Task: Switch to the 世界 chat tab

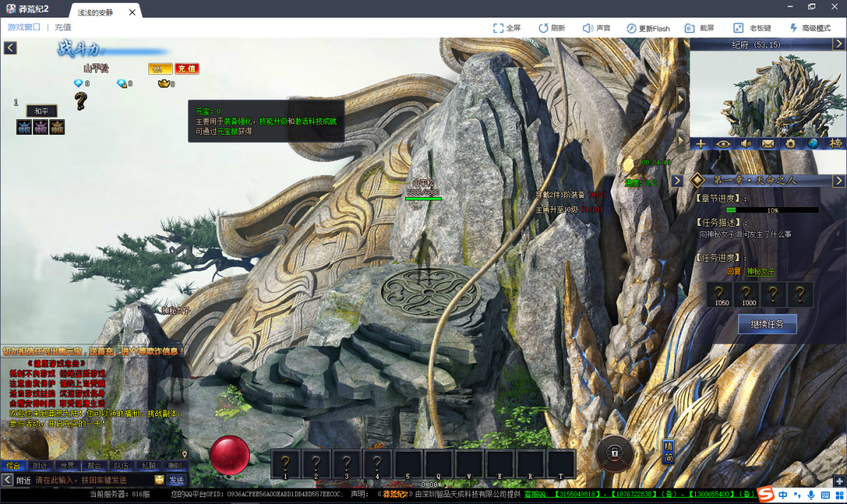Action: point(67,466)
